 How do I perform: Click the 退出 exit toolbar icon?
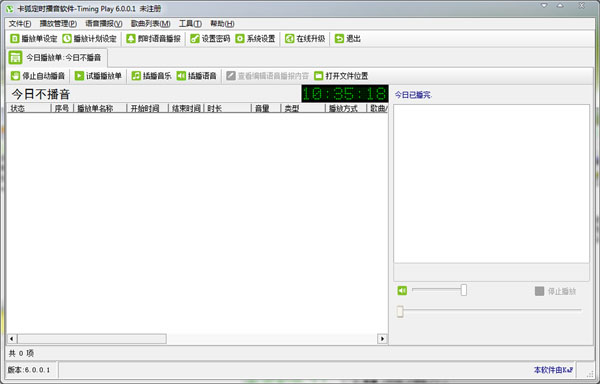(339, 39)
